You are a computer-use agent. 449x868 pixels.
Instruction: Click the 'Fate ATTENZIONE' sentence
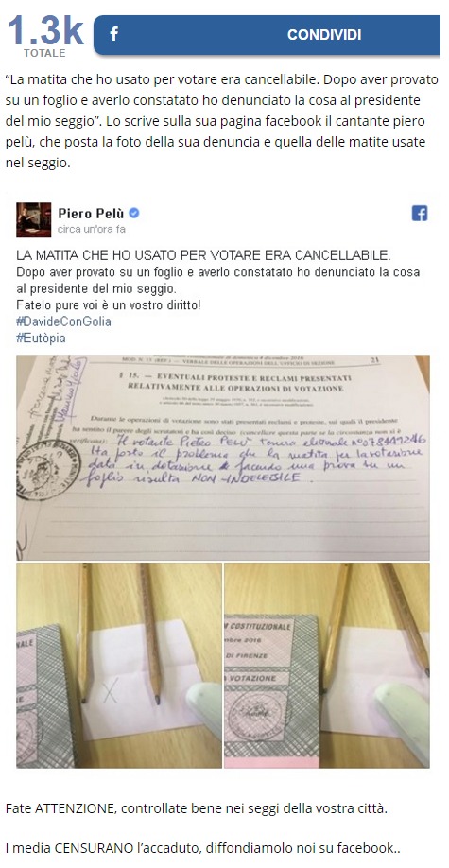click(x=196, y=808)
